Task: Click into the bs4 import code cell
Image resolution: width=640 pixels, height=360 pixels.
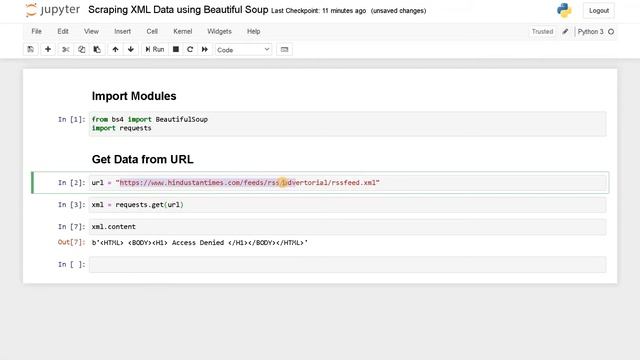Action: 347,124
